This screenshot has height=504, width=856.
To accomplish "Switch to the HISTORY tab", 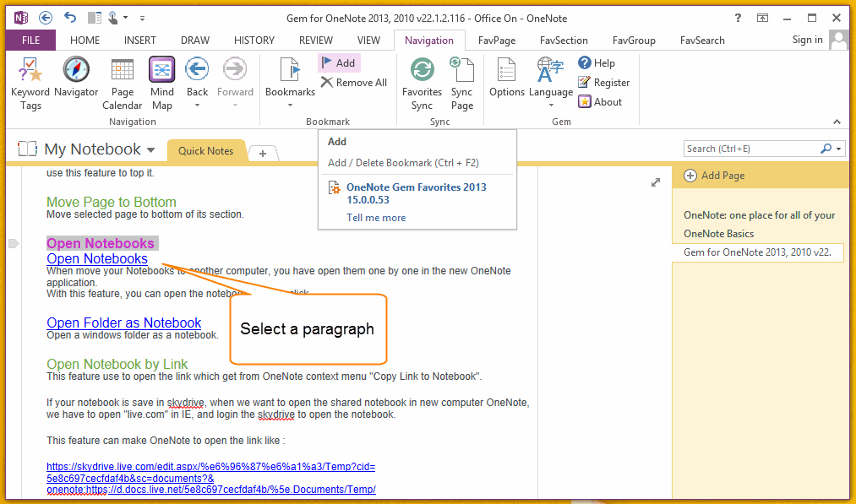I will point(254,41).
